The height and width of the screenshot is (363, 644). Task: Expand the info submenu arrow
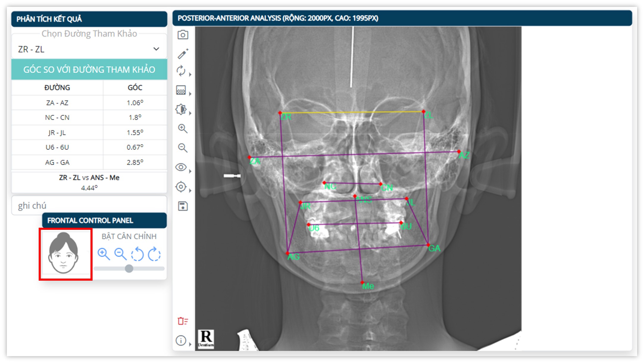pyautogui.click(x=190, y=344)
